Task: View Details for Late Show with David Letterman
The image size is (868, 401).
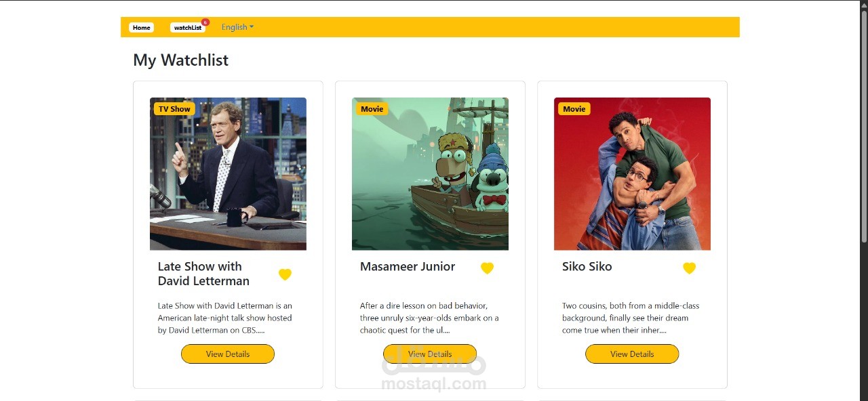Action: coord(228,354)
